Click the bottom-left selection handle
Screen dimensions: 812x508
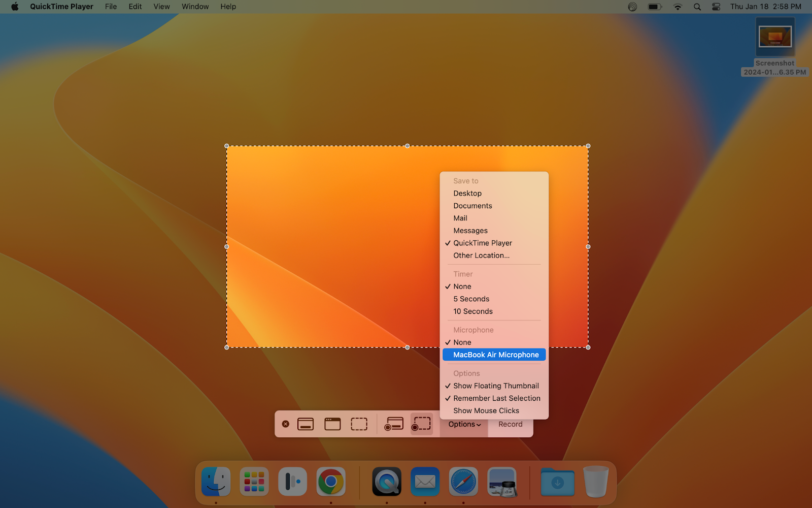click(x=227, y=347)
